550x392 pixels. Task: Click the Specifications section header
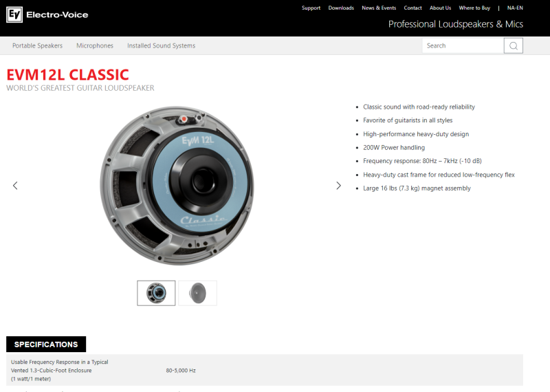46,345
